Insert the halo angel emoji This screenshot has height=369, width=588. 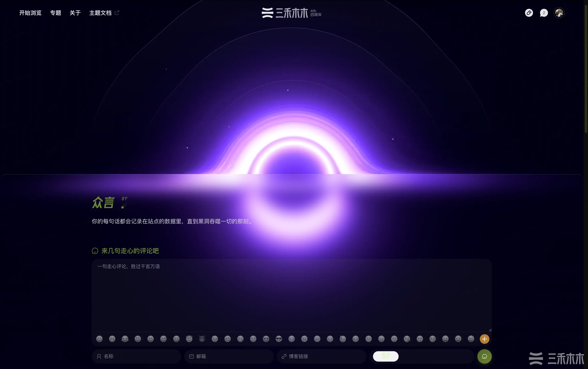pyautogui.click(x=189, y=339)
